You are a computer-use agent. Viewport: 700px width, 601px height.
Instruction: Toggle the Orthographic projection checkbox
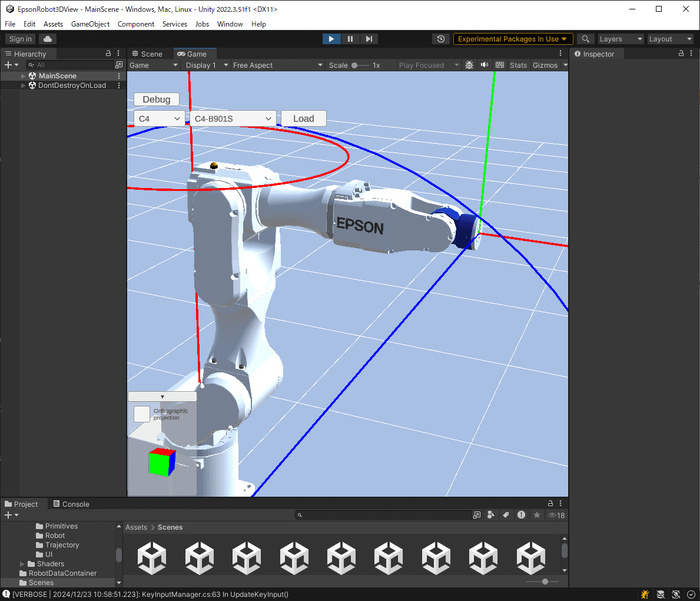click(x=142, y=414)
